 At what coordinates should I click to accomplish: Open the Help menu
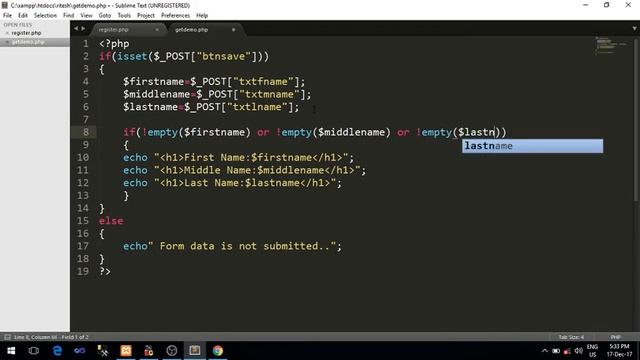coord(202,16)
